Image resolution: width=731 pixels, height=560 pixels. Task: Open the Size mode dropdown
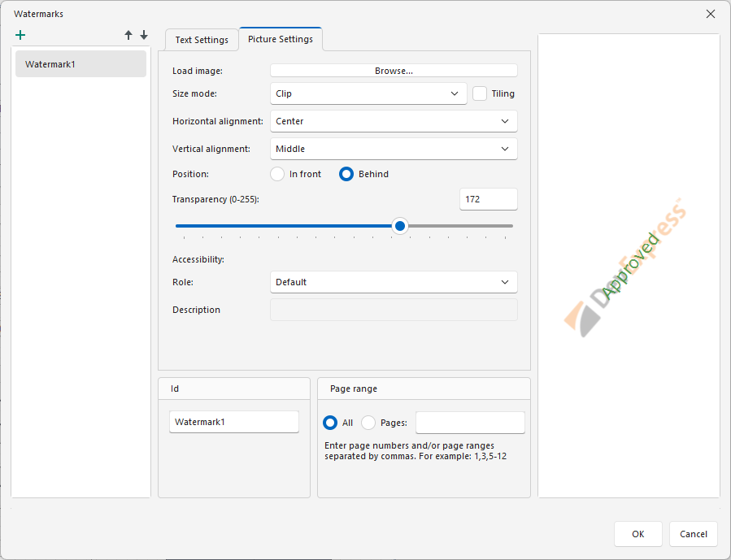point(368,93)
